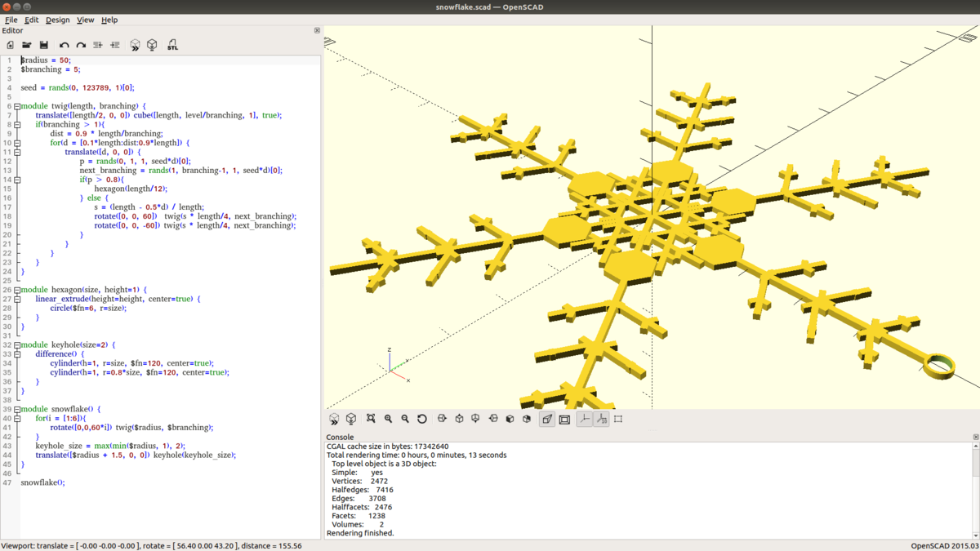Collapse the module hexagon fold marker
This screenshot has width=980, height=551.
[17, 290]
